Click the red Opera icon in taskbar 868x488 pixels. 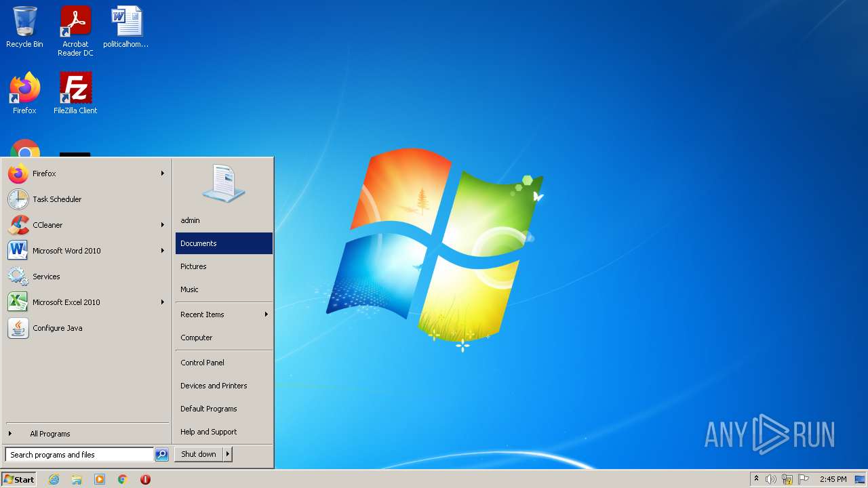coord(145,479)
